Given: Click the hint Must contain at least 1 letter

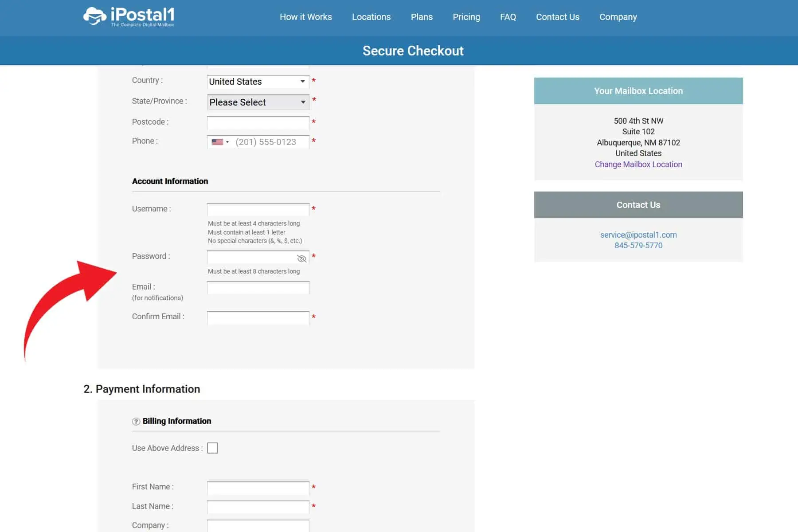Looking at the screenshot, I should coord(246,232).
